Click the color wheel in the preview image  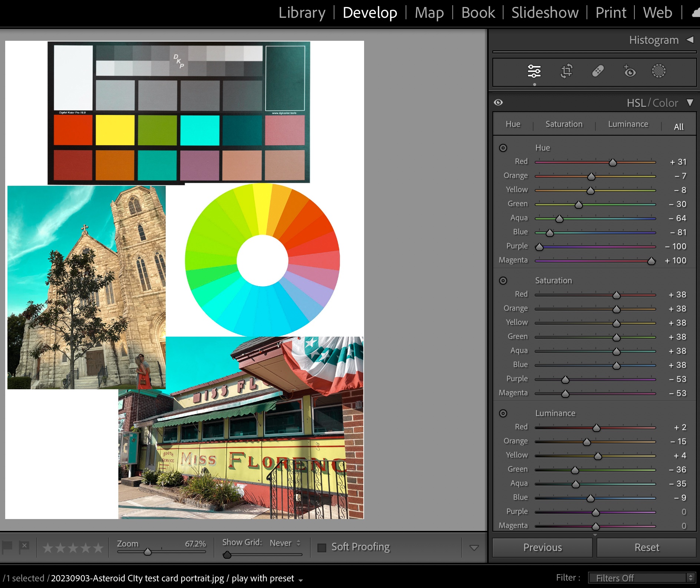[262, 260]
